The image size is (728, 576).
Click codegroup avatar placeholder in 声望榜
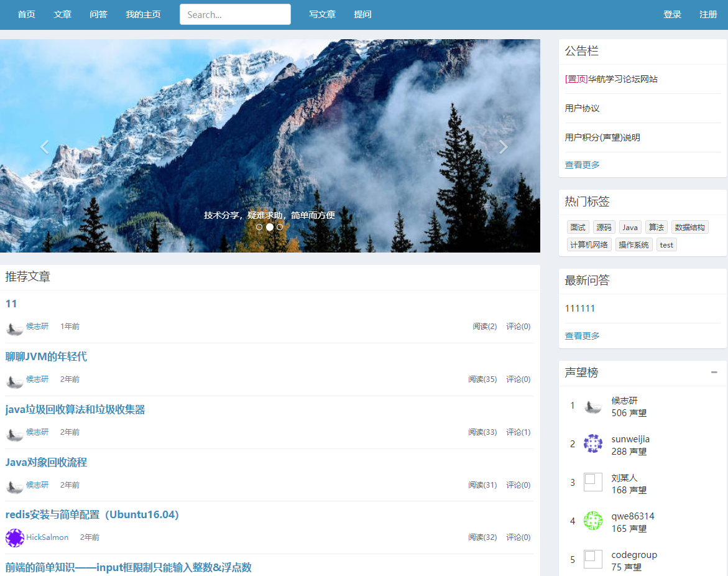593,559
